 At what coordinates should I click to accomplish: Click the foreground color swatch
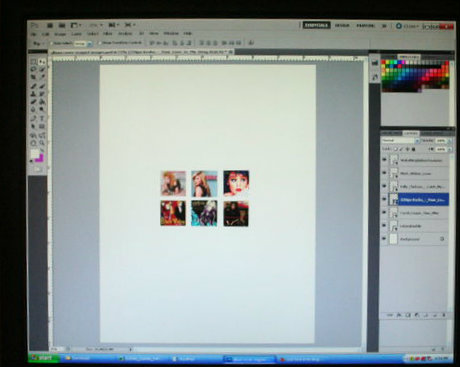(x=35, y=154)
